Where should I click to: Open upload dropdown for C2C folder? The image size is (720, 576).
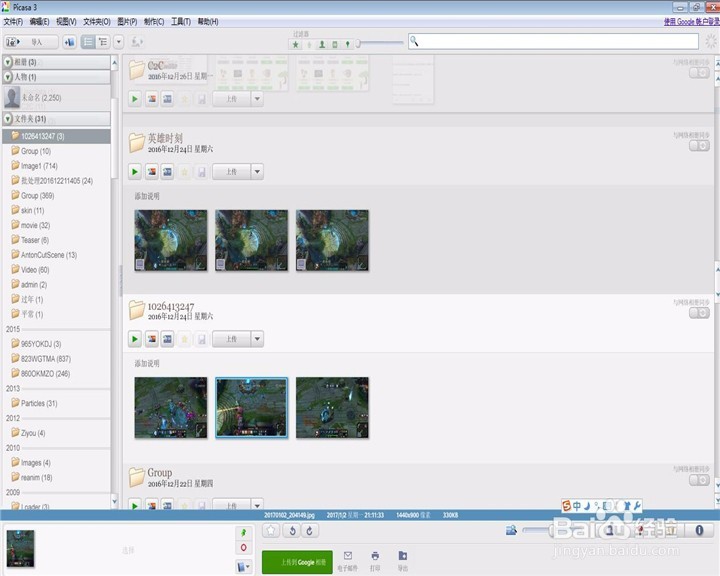(257, 99)
